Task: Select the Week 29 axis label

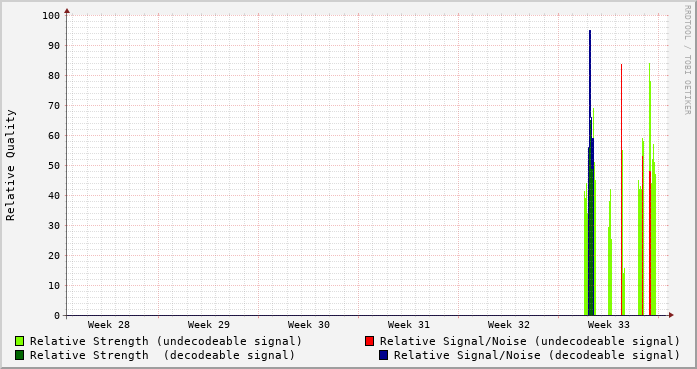Action: click(209, 325)
